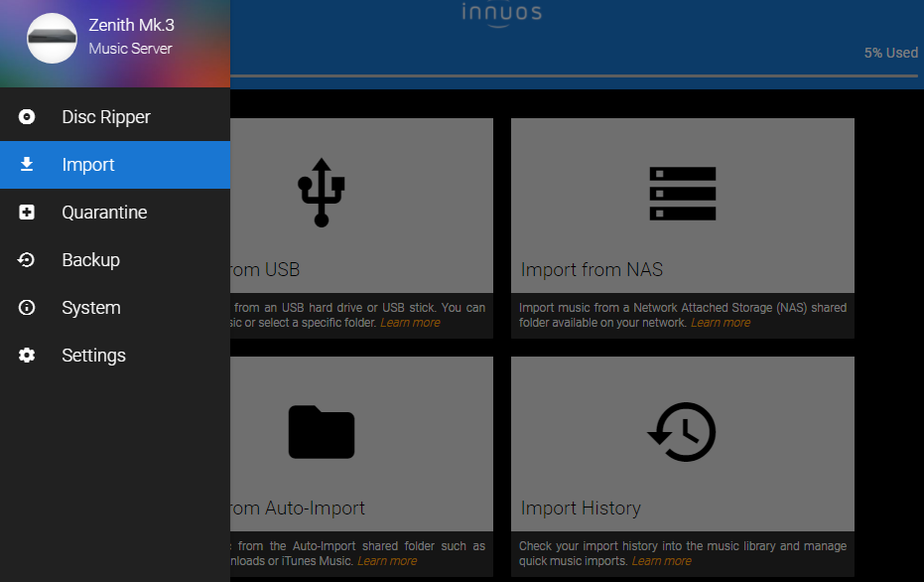Screen dimensions: 924x582
Task: Click the Music Server subtitle
Action: (x=130, y=49)
